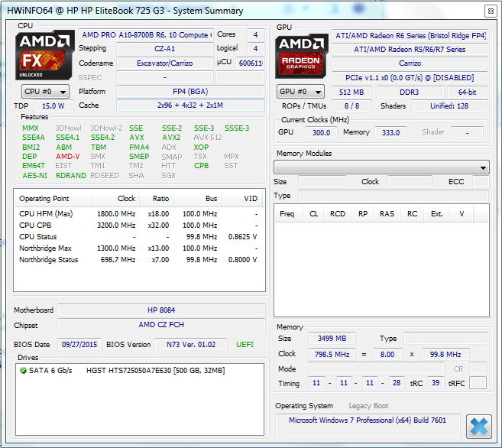Click the GPU memory type DDR3
This screenshot has height=448, width=502.
[410, 93]
